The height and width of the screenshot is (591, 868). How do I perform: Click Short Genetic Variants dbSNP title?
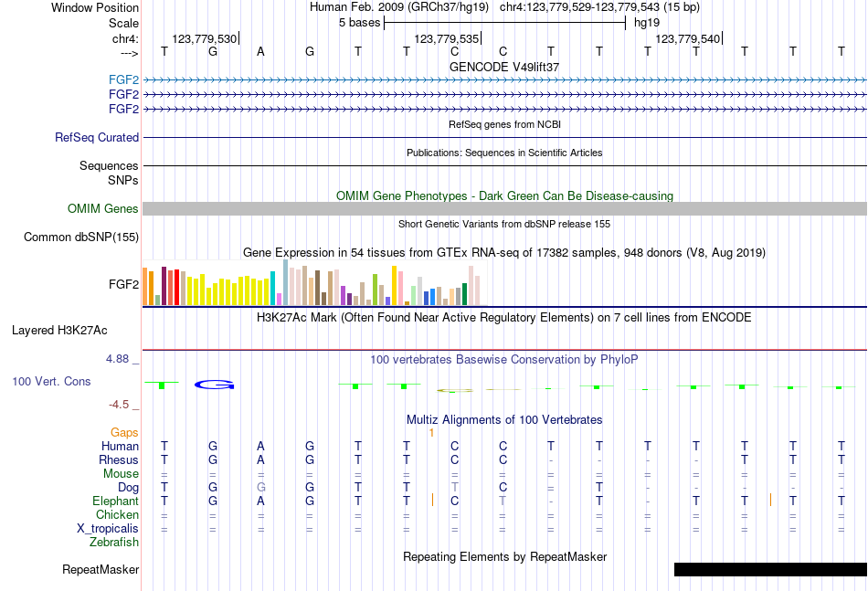point(504,224)
